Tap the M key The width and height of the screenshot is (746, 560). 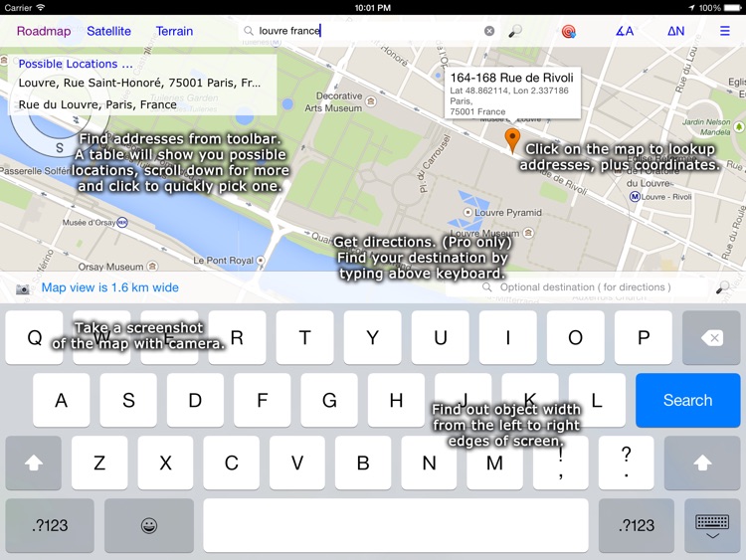[494, 463]
